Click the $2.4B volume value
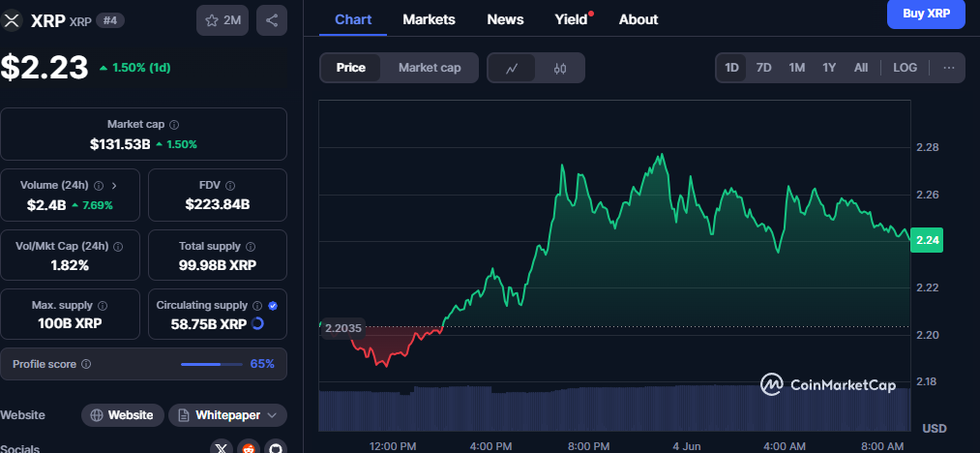Viewport: 980px width, 453px height. [x=46, y=204]
